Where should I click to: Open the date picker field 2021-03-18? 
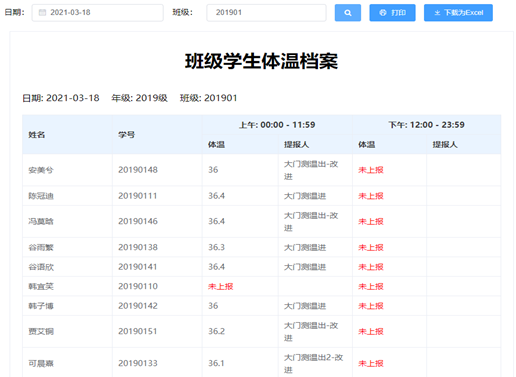[98, 13]
